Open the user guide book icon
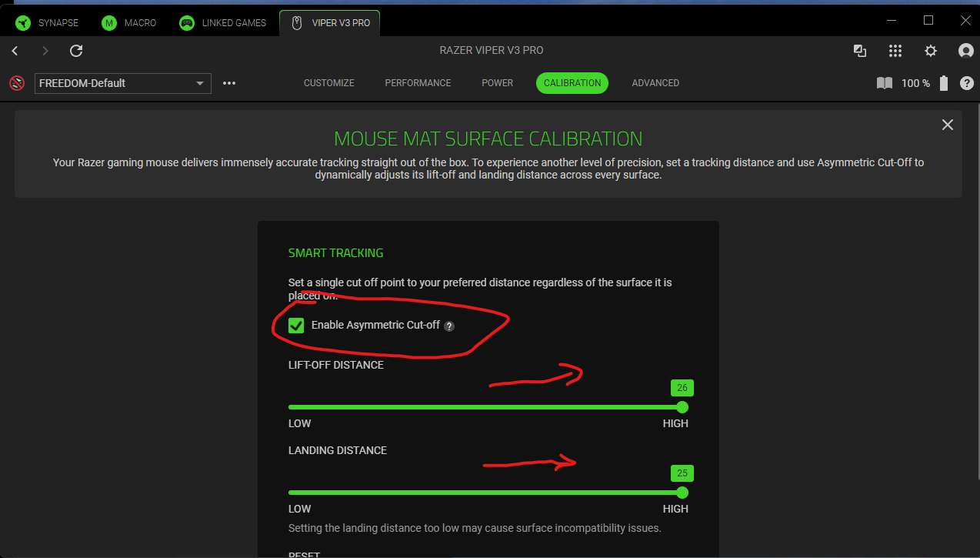The image size is (980, 558). coord(885,83)
